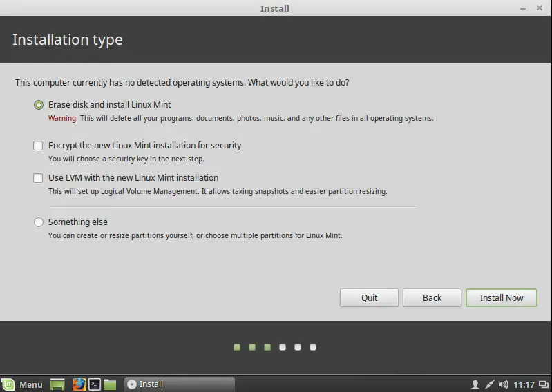552x392 pixels.
Task: Minimize the Install window
Action: 523,8
